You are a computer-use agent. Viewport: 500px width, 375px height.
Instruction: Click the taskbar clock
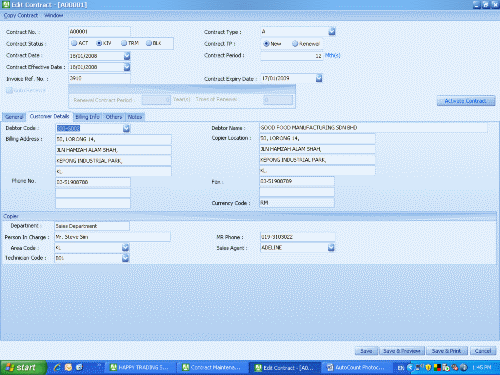482,368
